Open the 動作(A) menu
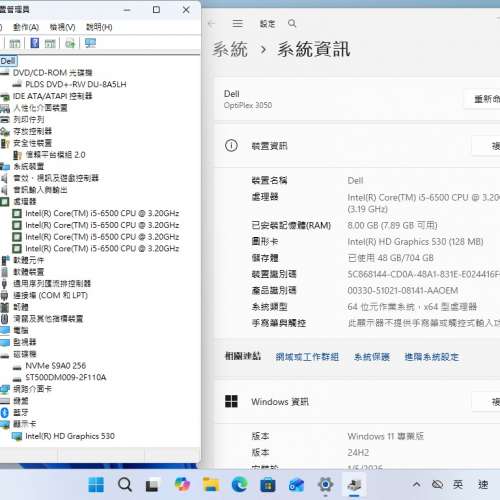Screen dimensions: 500x500 point(26,27)
